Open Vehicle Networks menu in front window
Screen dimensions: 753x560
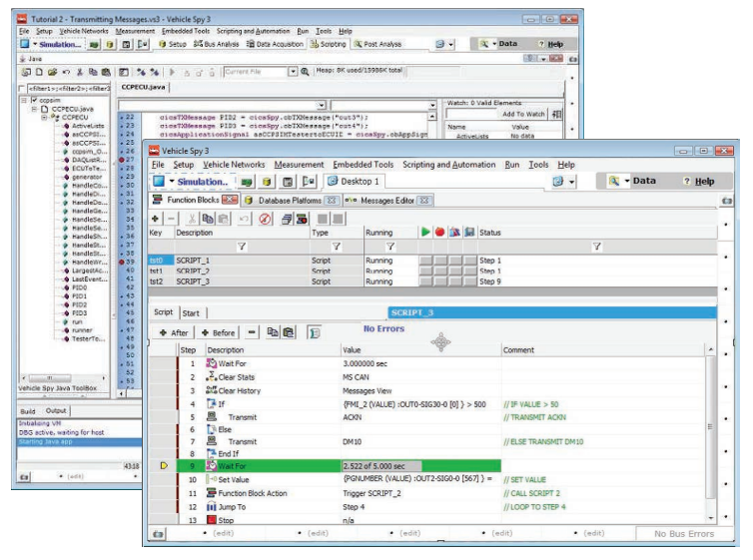point(234,165)
